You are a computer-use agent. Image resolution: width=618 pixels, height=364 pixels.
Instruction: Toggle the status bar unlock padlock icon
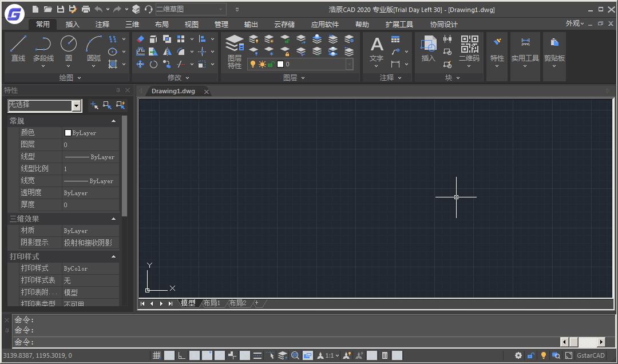point(531,355)
